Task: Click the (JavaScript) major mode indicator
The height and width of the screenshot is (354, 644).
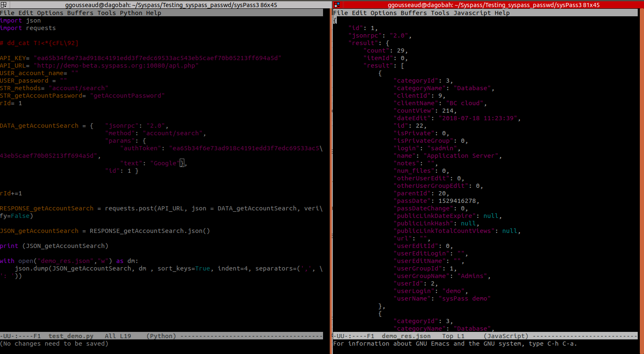Action: click(x=506, y=336)
